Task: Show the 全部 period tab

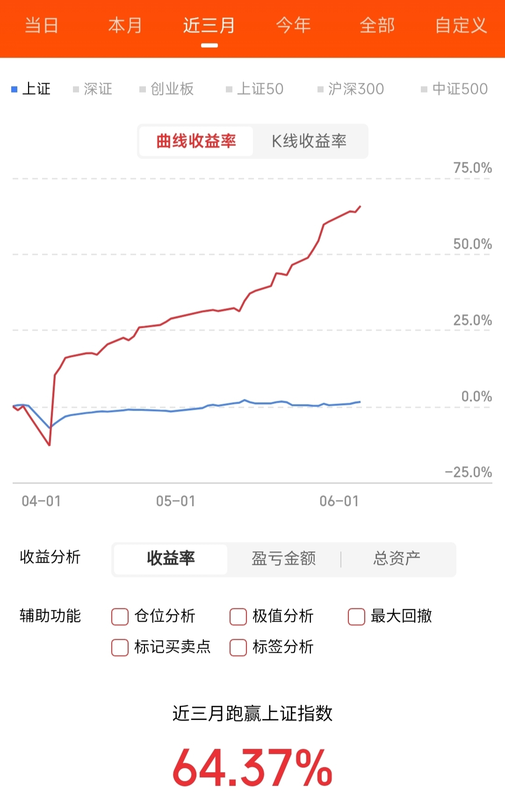Action: click(377, 26)
